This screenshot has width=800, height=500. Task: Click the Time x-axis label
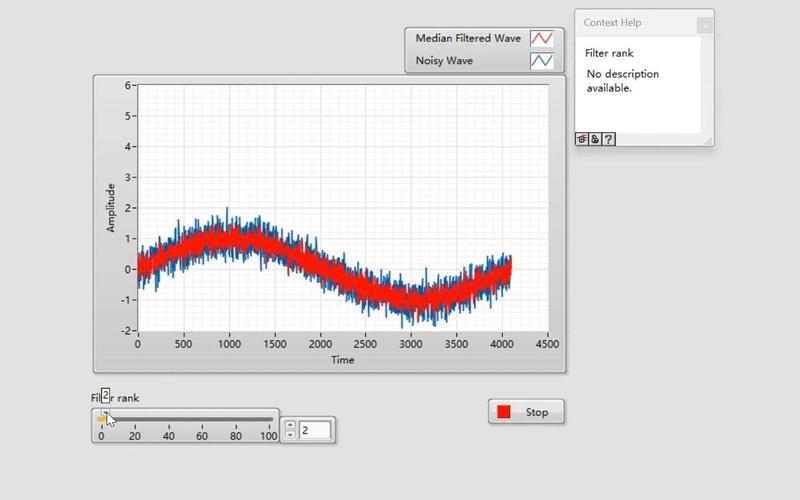click(343, 360)
